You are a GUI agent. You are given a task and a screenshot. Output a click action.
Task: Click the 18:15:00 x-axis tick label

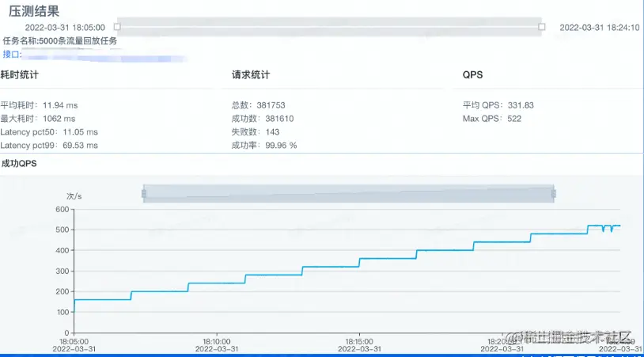tap(359, 341)
